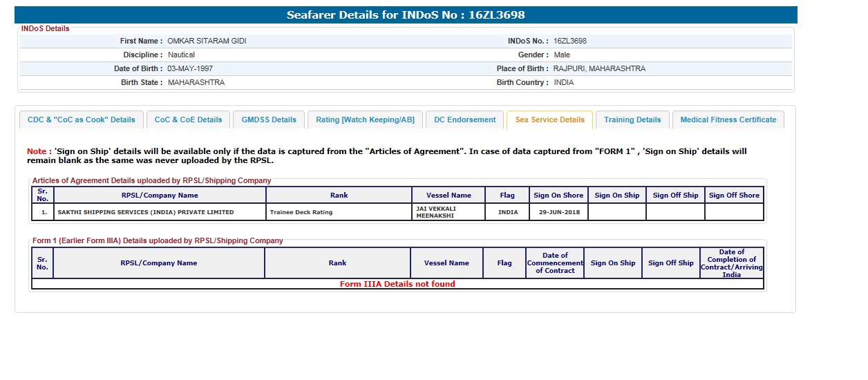Open the Rating [Watch Keeping/AB] tab
The image size is (868, 380).
365,120
